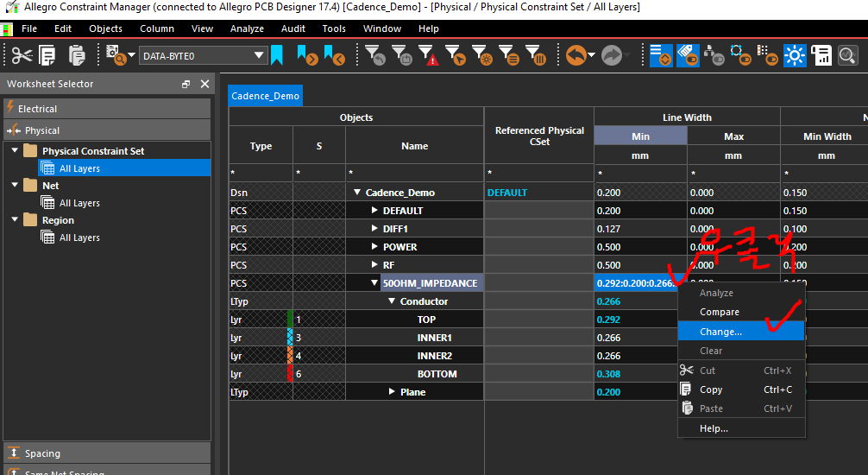Open the Physical worksheet section
The width and height of the screenshot is (868, 475).
point(107,130)
